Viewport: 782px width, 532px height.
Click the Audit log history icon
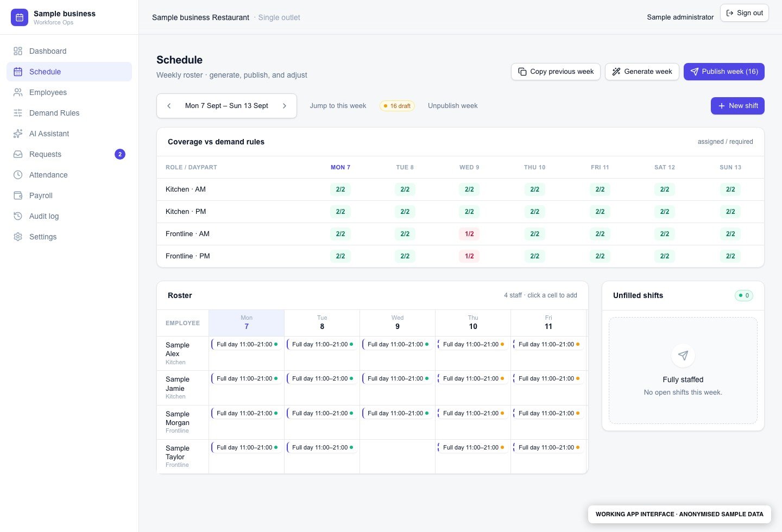tap(18, 216)
